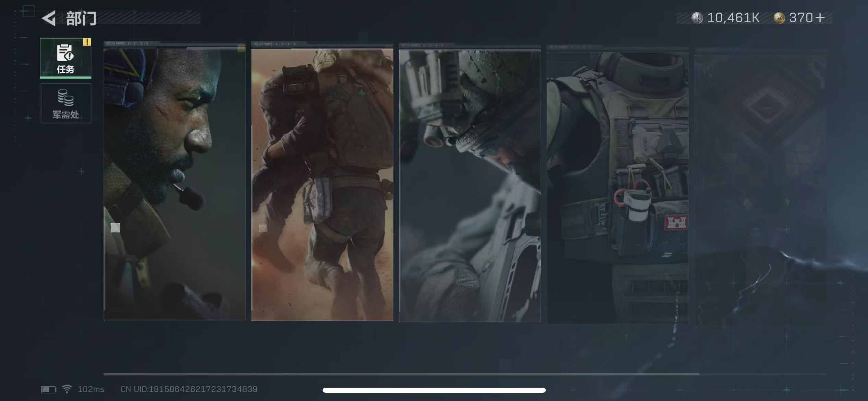Tap the iOS home indicator bar

[x=434, y=390]
